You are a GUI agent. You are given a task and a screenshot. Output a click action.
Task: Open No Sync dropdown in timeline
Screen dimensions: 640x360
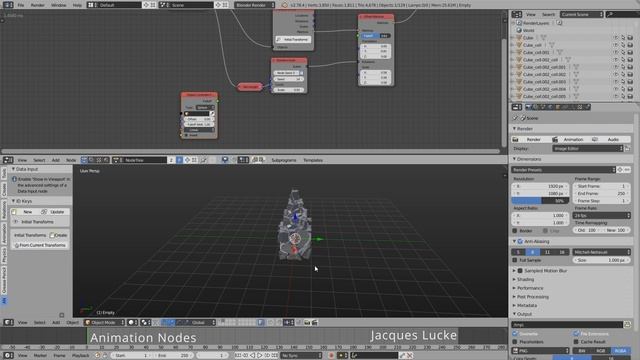click(x=301, y=356)
